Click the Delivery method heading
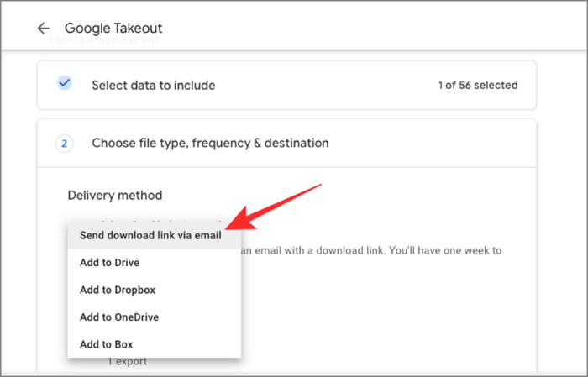 (x=115, y=196)
